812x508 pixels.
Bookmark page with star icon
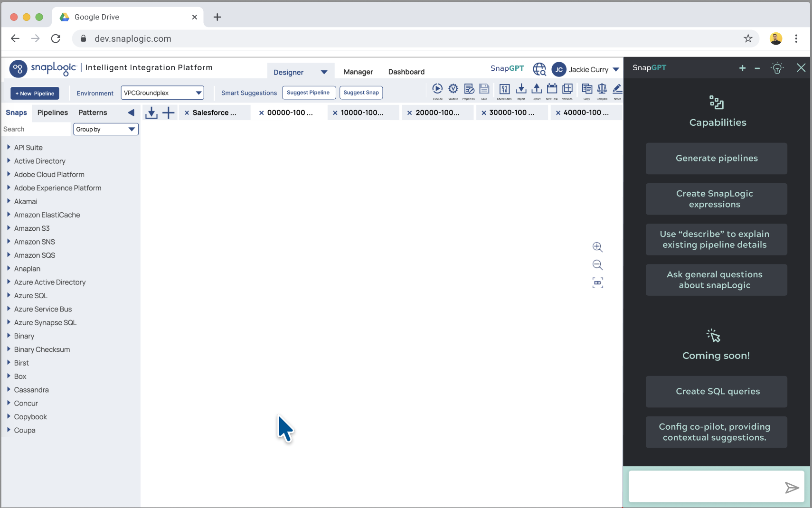[748, 38]
